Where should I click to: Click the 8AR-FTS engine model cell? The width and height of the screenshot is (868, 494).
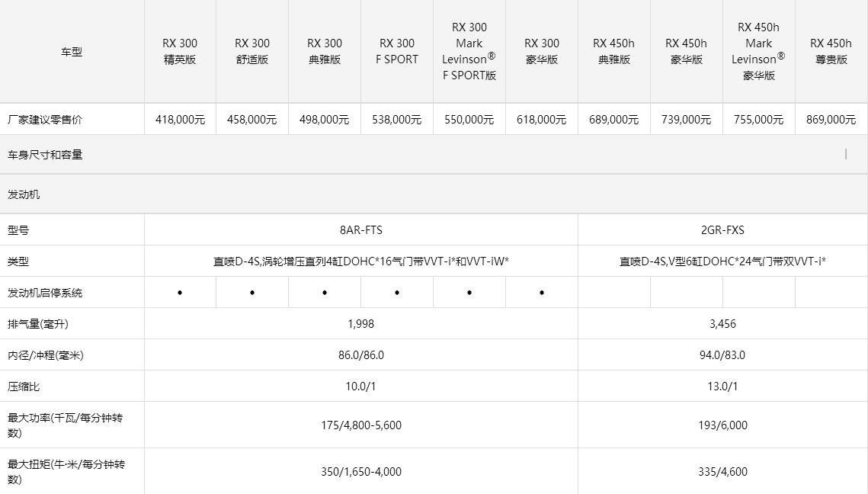[x=361, y=229]
